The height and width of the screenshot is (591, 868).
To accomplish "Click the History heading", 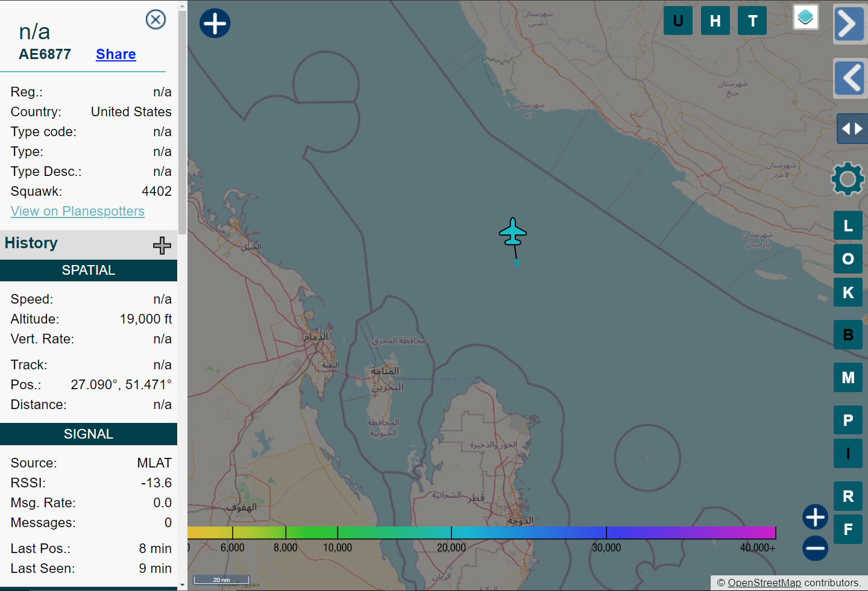I will tap(31, 243).
